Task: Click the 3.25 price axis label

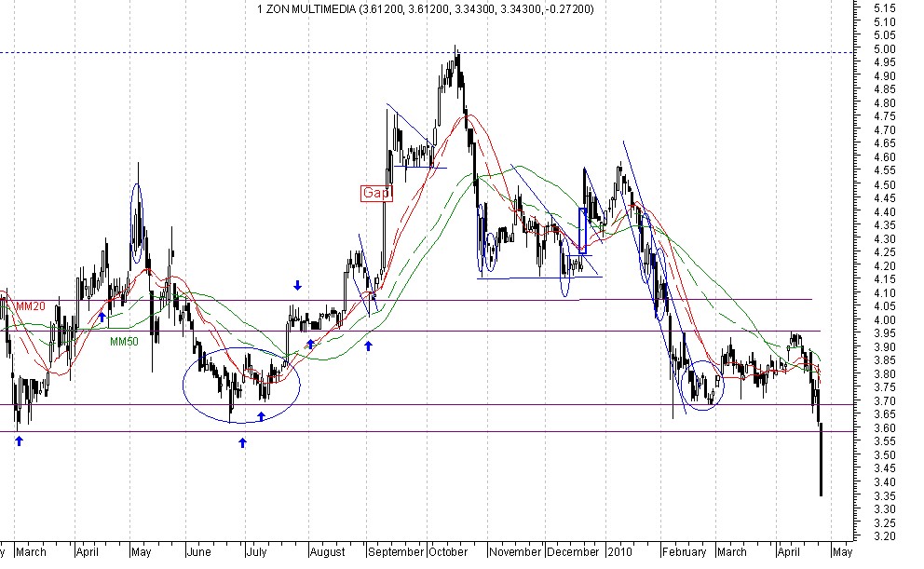Action: click(886, 523)
